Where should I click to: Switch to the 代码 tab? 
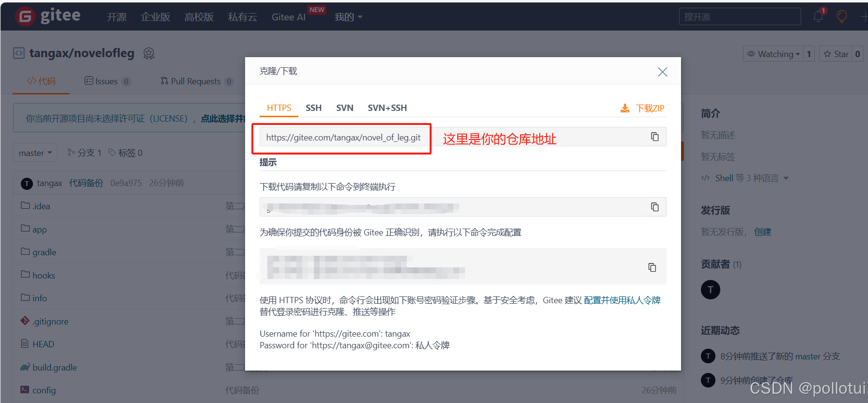point(41,81)
